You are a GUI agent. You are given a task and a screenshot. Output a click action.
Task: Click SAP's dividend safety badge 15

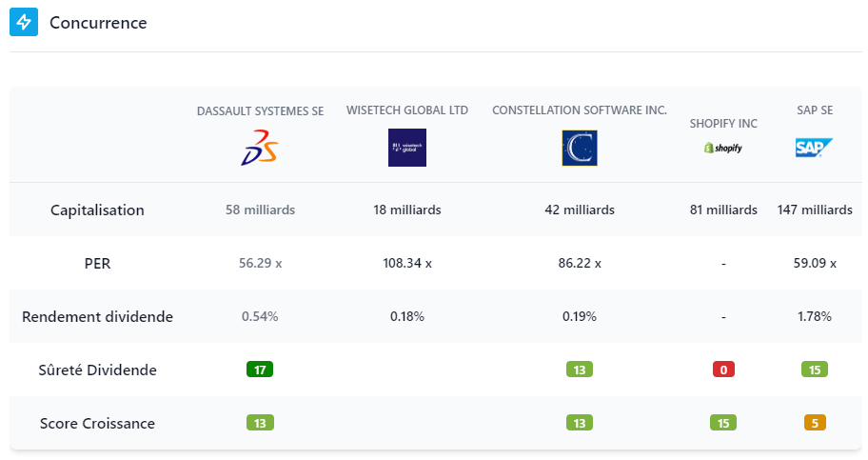[815, 370]
